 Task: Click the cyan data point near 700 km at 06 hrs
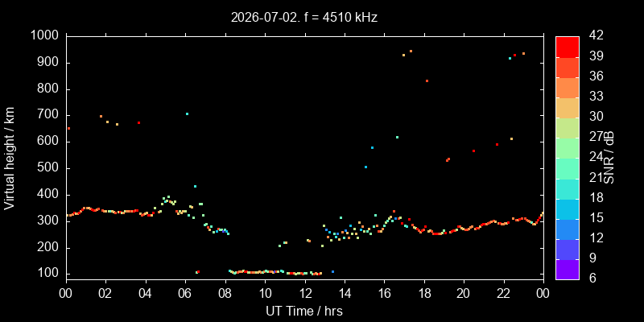pos(187,114)
